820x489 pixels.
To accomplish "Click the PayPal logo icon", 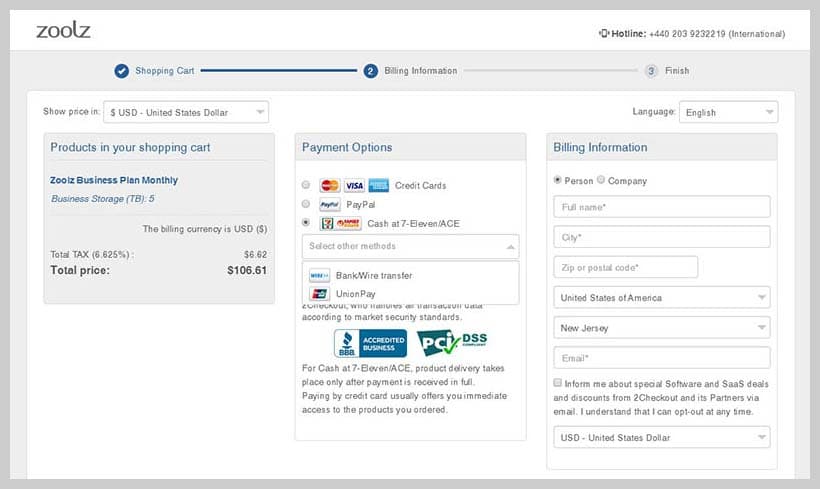I will [329, 204].
